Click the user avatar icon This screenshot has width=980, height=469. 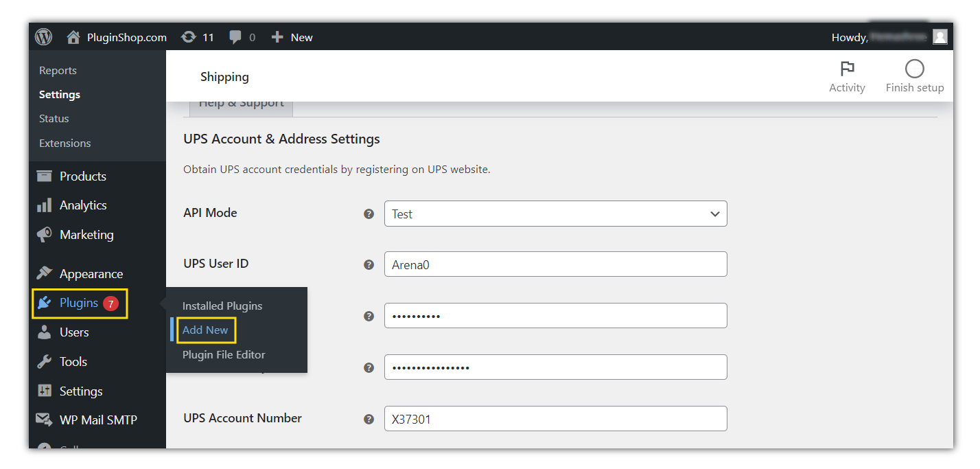[940, 37]
